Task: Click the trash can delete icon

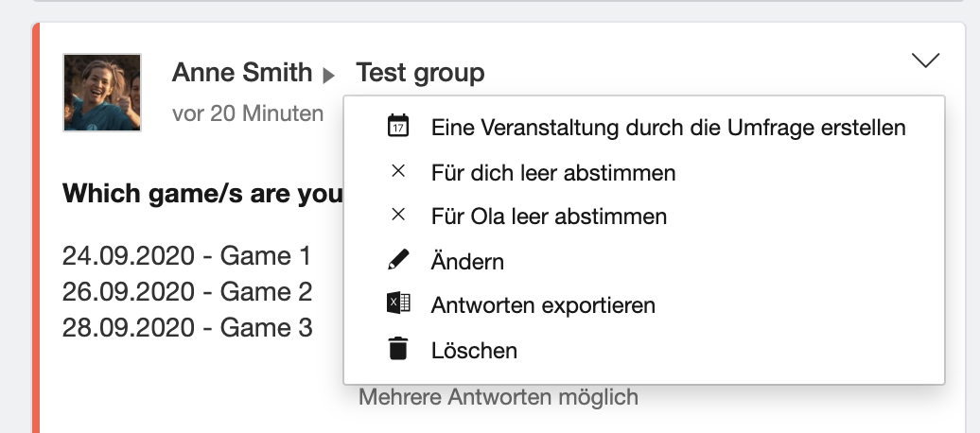Action: 398,348
